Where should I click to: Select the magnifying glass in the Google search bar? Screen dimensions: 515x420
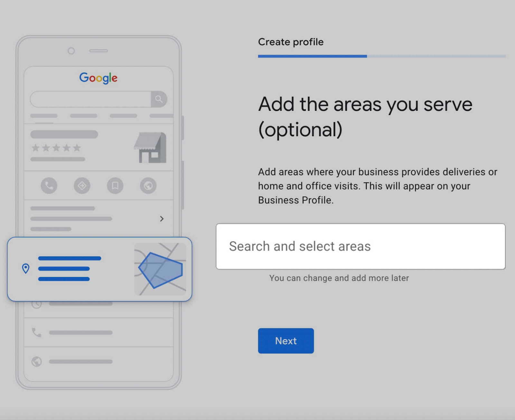pyautogui.click(x=158, y=99)
